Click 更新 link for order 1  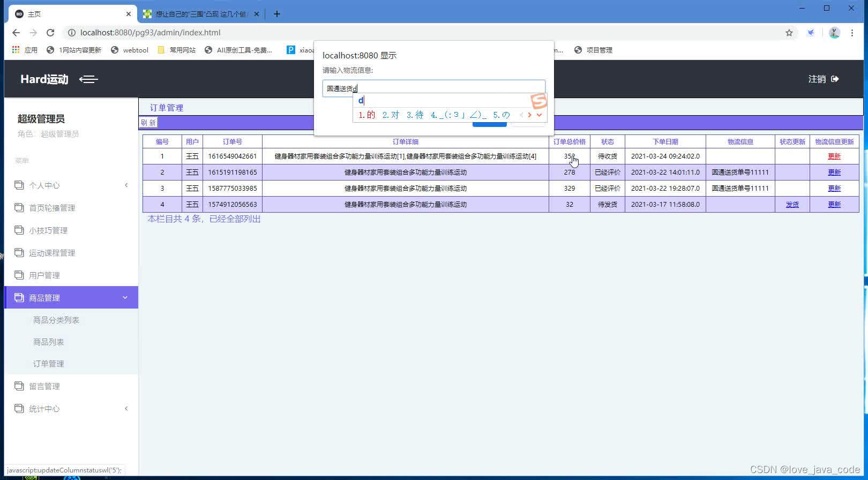834,156
